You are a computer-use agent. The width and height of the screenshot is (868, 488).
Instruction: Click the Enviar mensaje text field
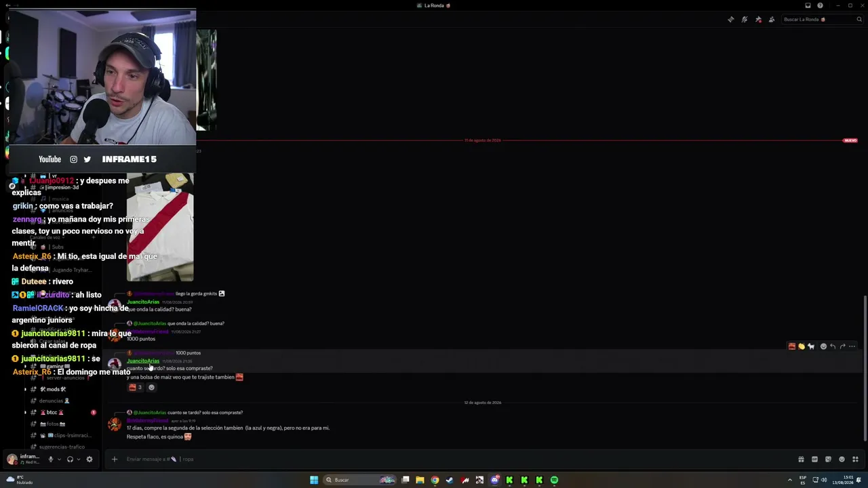coord(454,459)
